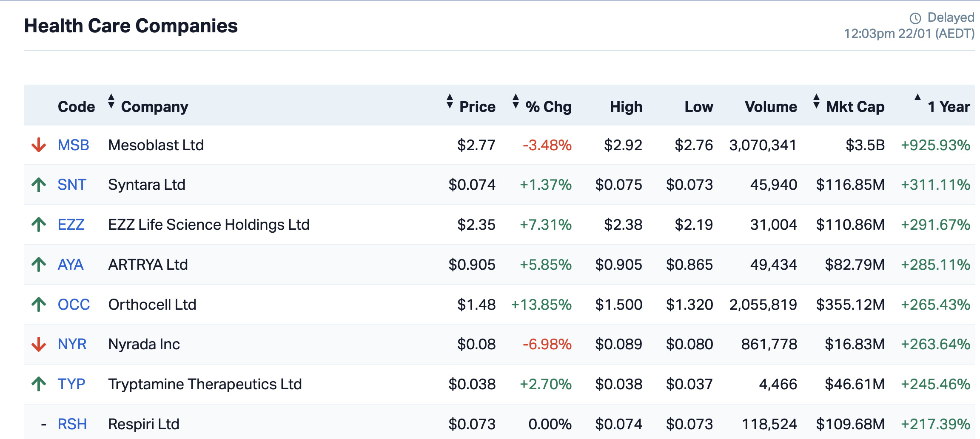The width and height of the screenshot is (980, 439).
Task: Click the Syntara Ltd company name
Action: (147, 185)
